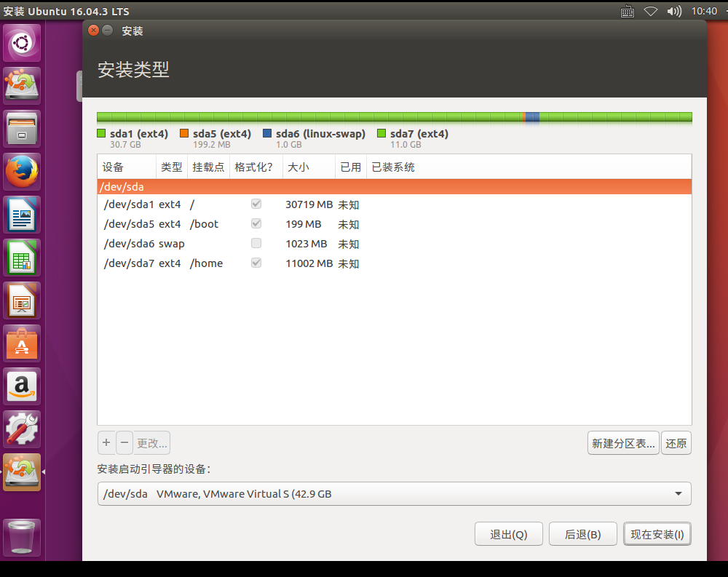Toggle format checkbox for /dev/sda7
The width and height of the screenshot is (728, 577).
[256, 263]
